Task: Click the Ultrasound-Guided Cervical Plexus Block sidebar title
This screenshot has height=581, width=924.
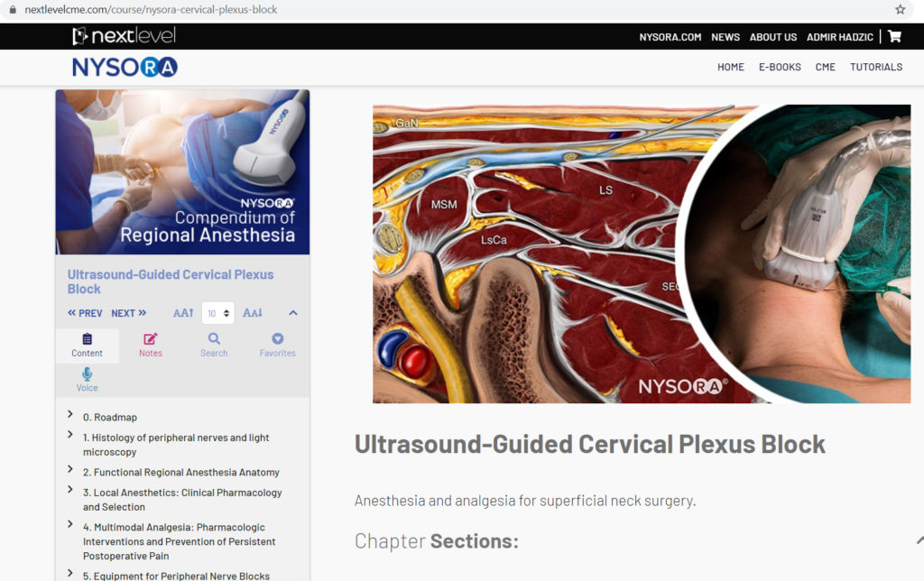Action: point(171,281)
